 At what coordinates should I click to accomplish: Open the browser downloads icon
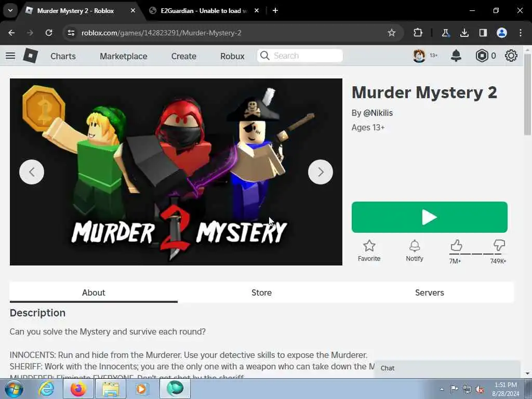point(464,33)
